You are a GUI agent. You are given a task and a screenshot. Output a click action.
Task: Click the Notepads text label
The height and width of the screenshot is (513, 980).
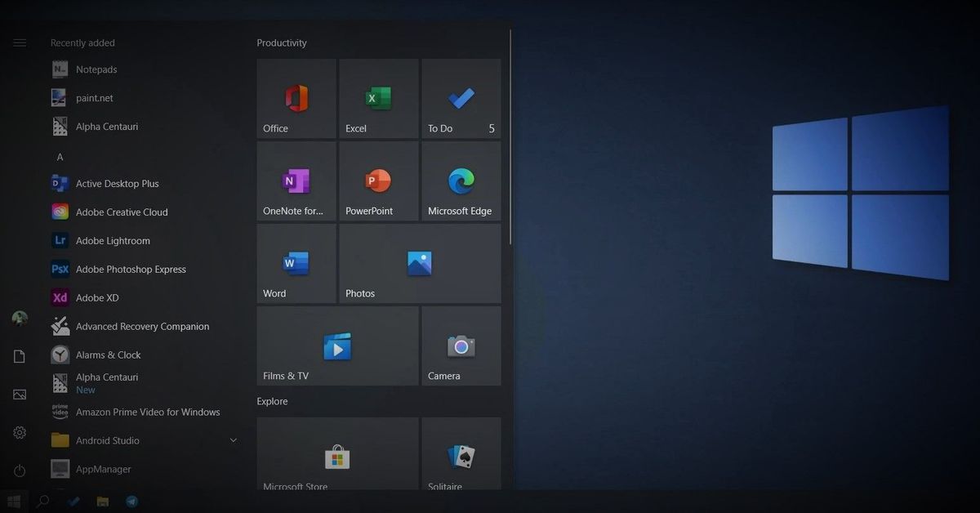(96, 69)
